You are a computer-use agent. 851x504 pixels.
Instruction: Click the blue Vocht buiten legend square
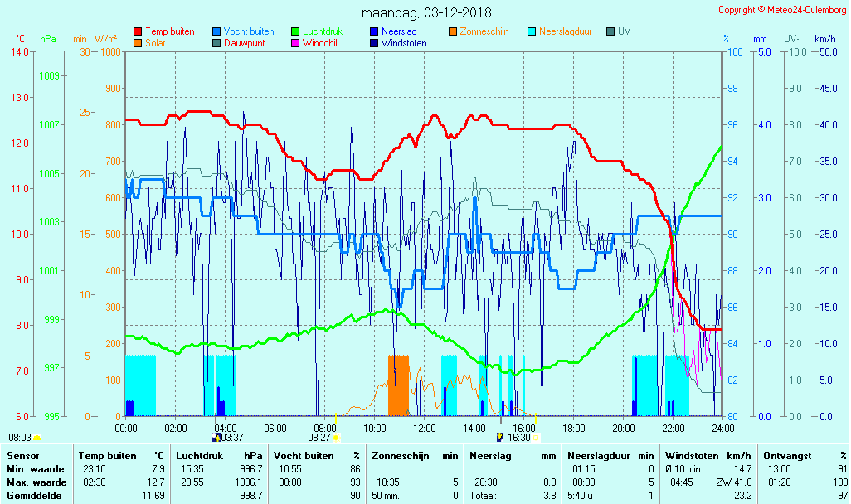(216, 31)
